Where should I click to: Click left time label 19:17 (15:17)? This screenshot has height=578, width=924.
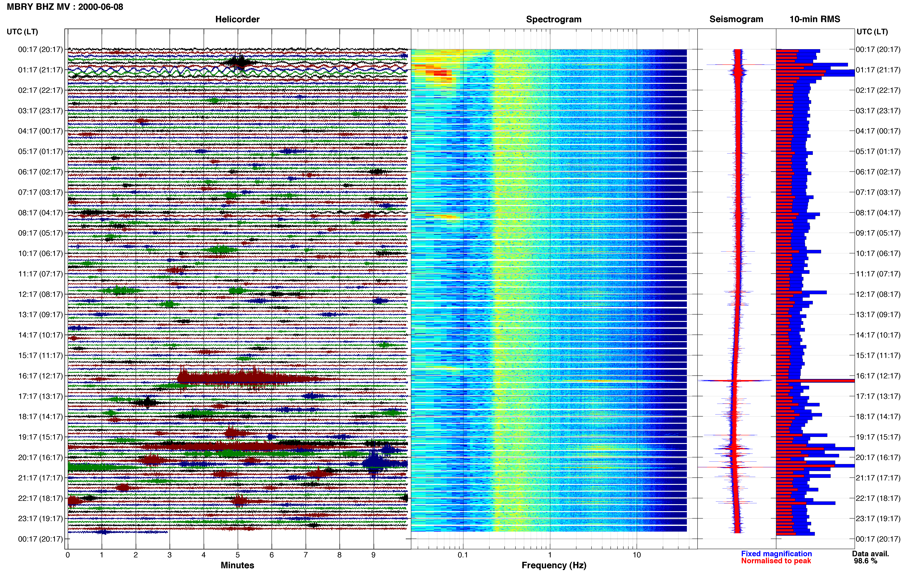41,437
